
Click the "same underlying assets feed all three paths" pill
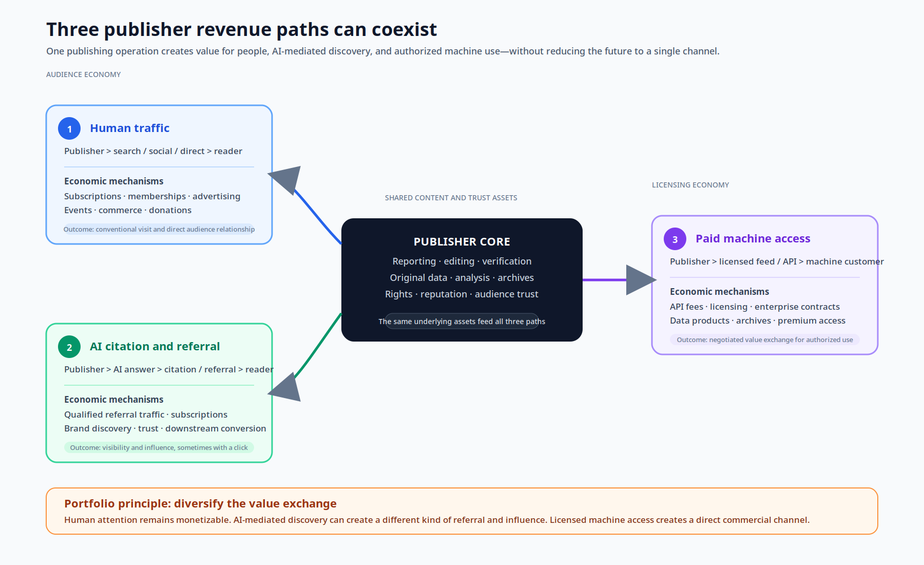(x=462, y=321)
